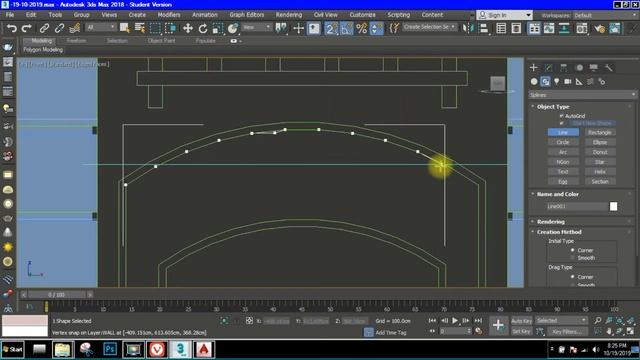Toggle Angle Snap on the toolbar

point(346,28)
